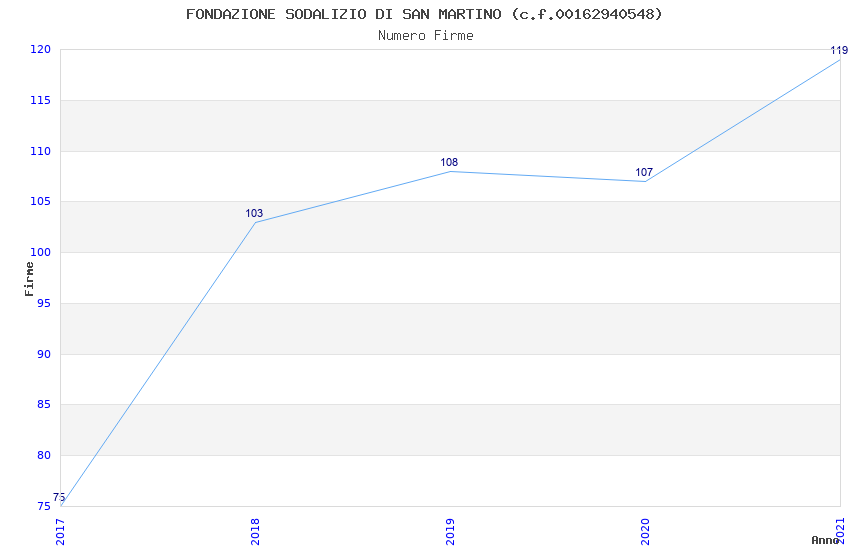The width and height of the screenshot is (850, 550).
Task: Click the 2020 x-axis year label
Action: tap(645, 530)
